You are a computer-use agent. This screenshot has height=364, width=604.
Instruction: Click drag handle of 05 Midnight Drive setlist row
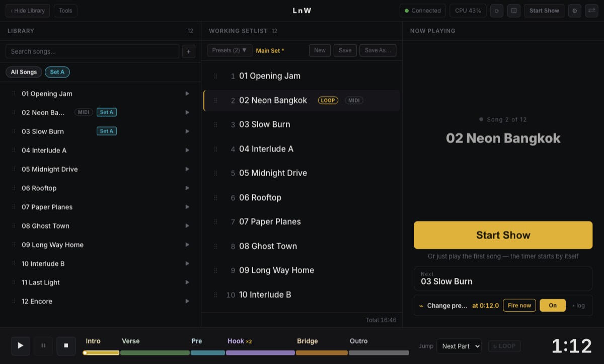tap(215, 173)
